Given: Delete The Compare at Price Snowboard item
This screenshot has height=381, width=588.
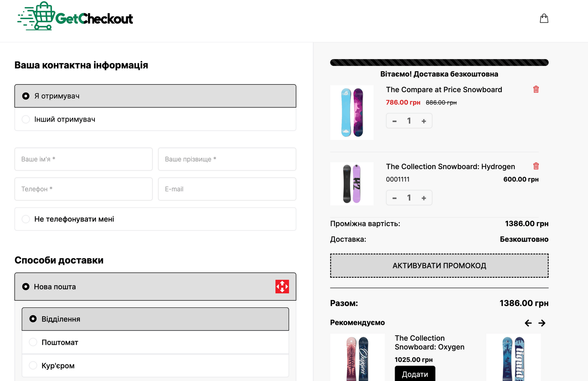Looking at the screenshot, I should point(536,89).
